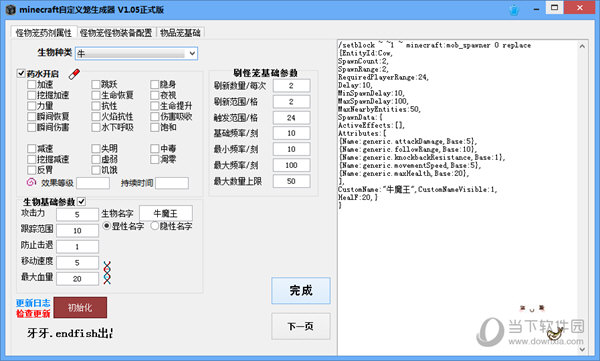Check the 失明 effect
The width and height of the screenshot is (600, 361).
pos(96,148)
